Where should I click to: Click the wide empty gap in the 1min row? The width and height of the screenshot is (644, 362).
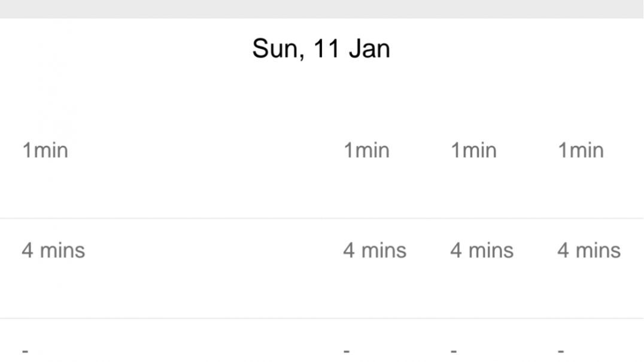[203, 150]
